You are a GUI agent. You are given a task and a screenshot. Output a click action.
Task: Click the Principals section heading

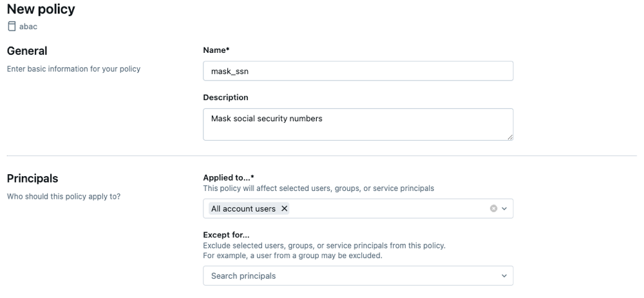32,179
